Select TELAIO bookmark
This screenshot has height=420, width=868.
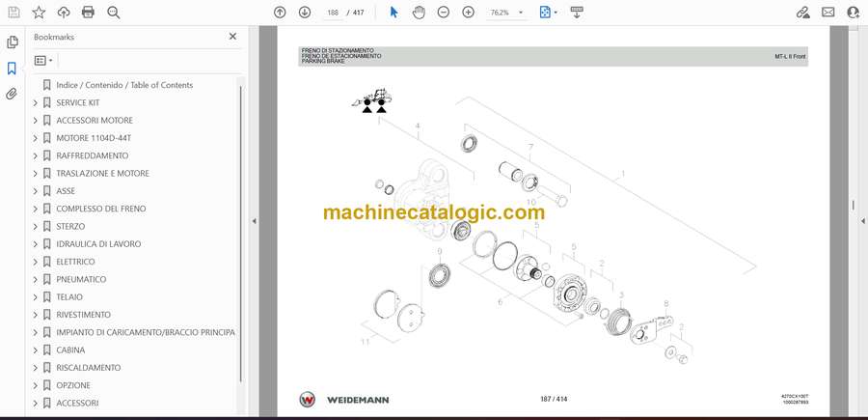coord(69,297)
